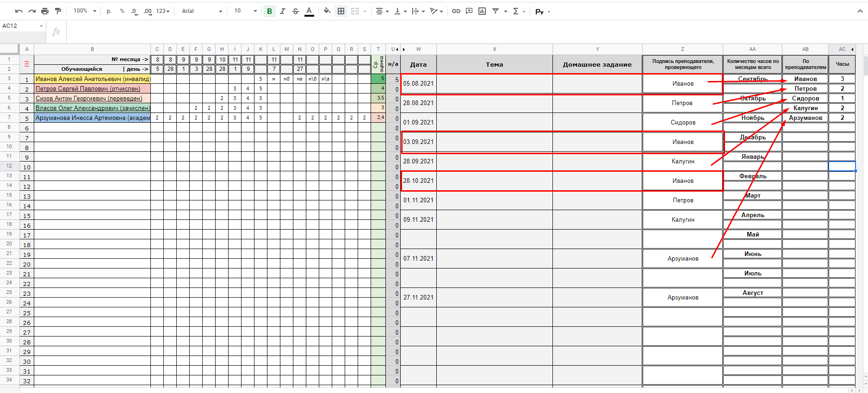Toggle strikethrough formatting
Image resolution: width=868 pixels, height=393 pixels.
coord(296,11)
